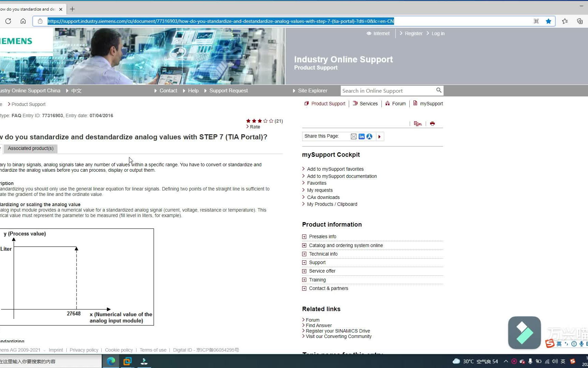
Task: Open the volume control in system tray
Action: click(x=555, y=361)
